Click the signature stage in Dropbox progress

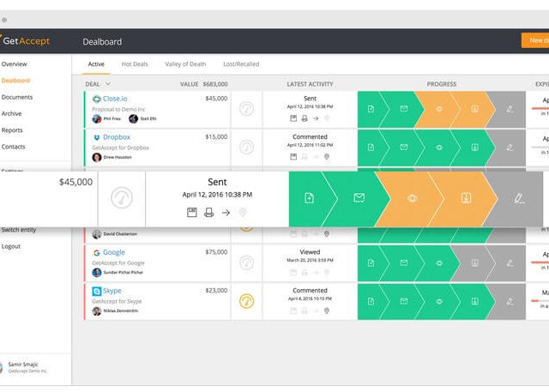point(510,148)
